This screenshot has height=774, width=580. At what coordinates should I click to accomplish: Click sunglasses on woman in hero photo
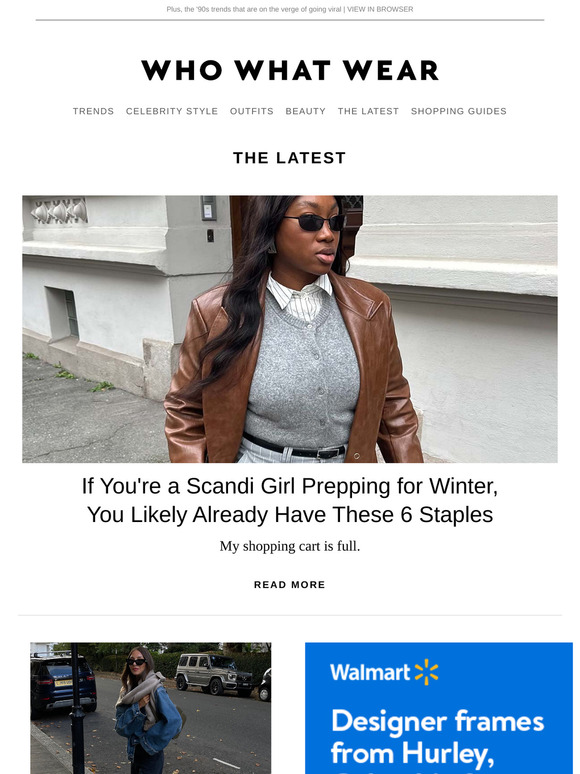click(x=315, y=222)
